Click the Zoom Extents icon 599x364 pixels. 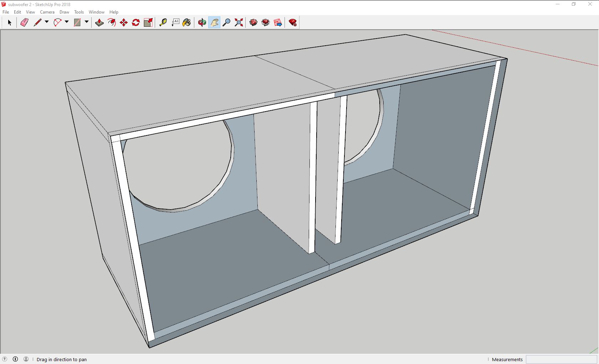pos(239,22)
